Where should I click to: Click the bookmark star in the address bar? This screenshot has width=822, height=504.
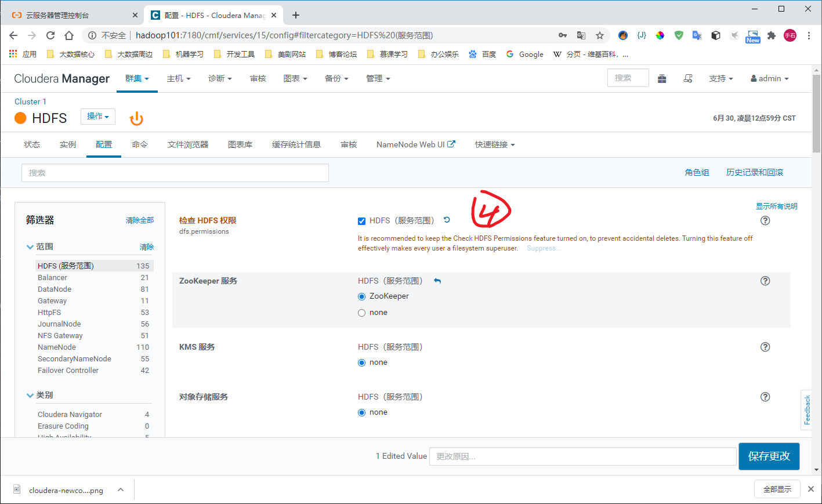click(600, 35)
